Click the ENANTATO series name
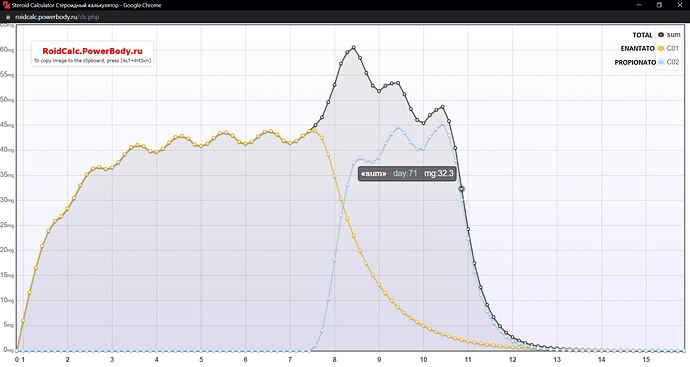The height and width of the screenshot is (367, 690). point(638,48)
